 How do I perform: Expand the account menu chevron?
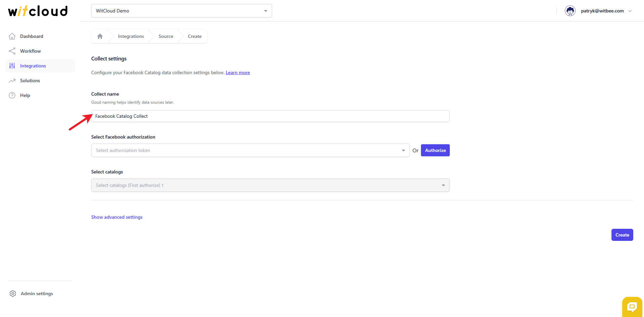click(630, 11)
